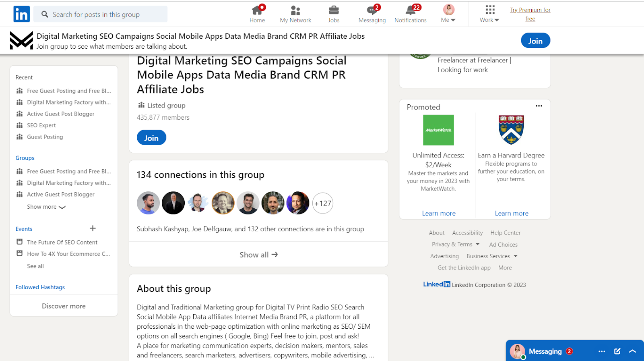644x361 pixels.
Task: Open My Network icon
Action: pyautogui.click(x=295, y=10)
